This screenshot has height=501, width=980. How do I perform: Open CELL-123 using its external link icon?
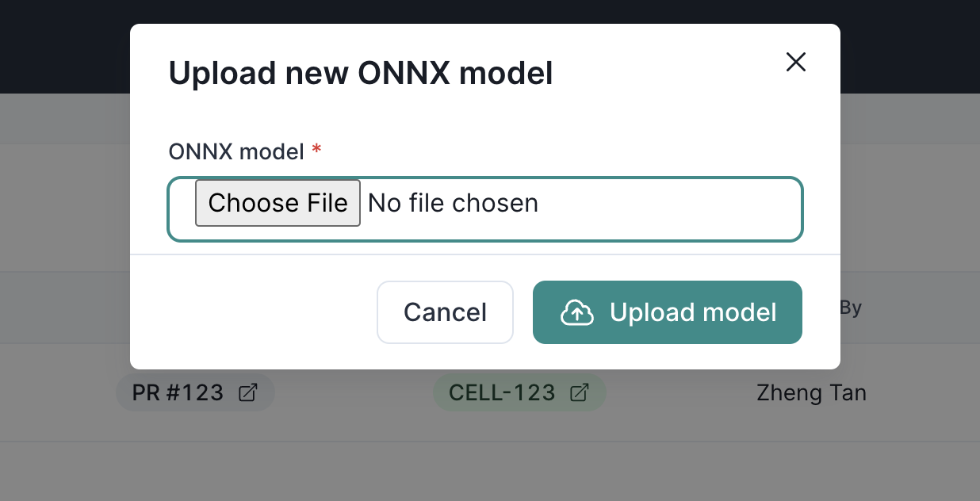click(x=580, y=392)
